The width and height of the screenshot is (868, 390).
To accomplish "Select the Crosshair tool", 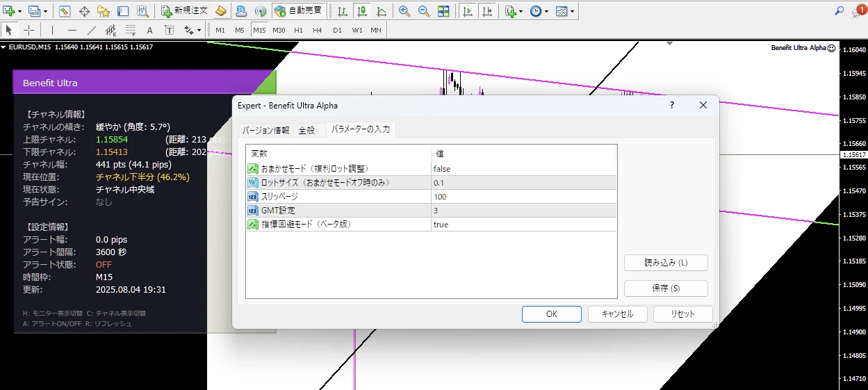I will pos(28,30).
